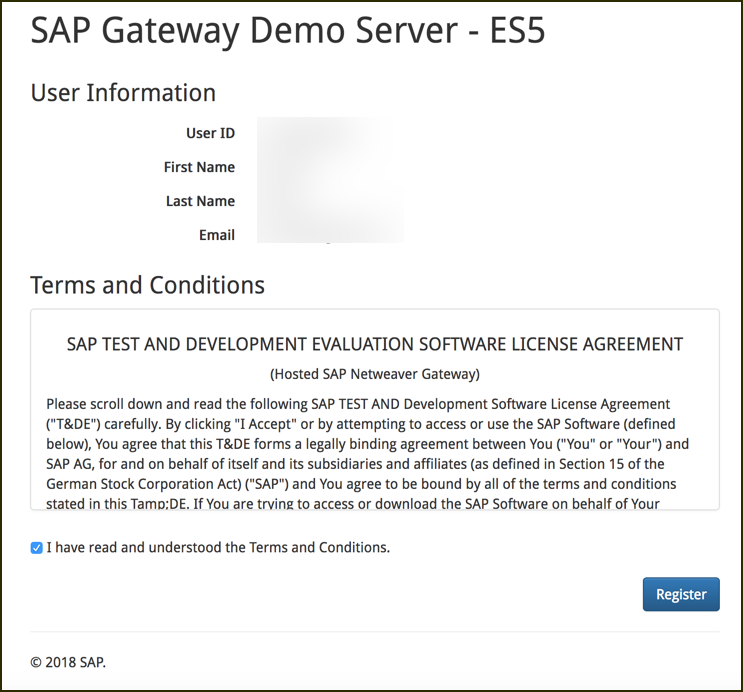Click the 'User ID' label
Image resolution: width=743 pixels, height=692 pixels.
(x=210, y=133)
